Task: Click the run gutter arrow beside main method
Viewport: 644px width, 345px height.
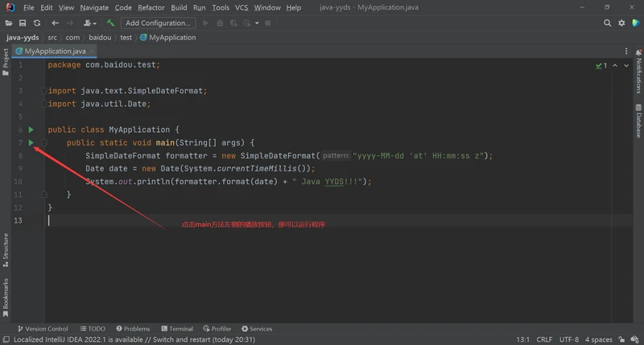Action: point(31,143)
